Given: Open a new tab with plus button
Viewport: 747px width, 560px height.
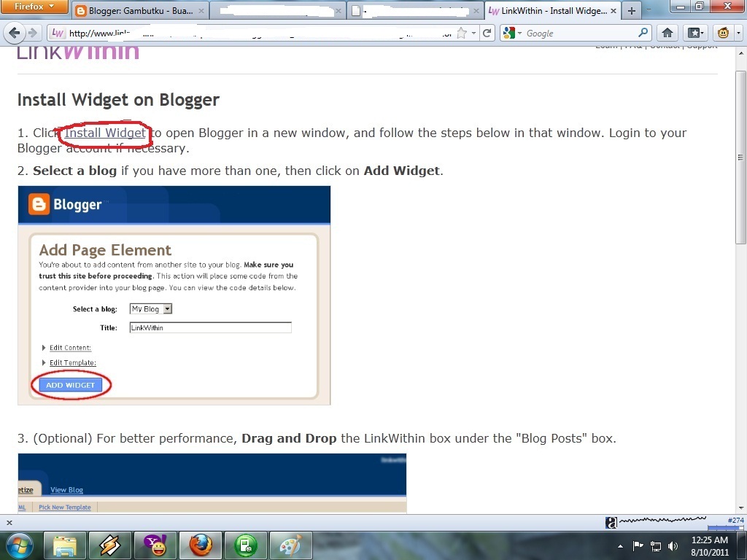Looking at the screenshot, I should (x=632, y=11).
